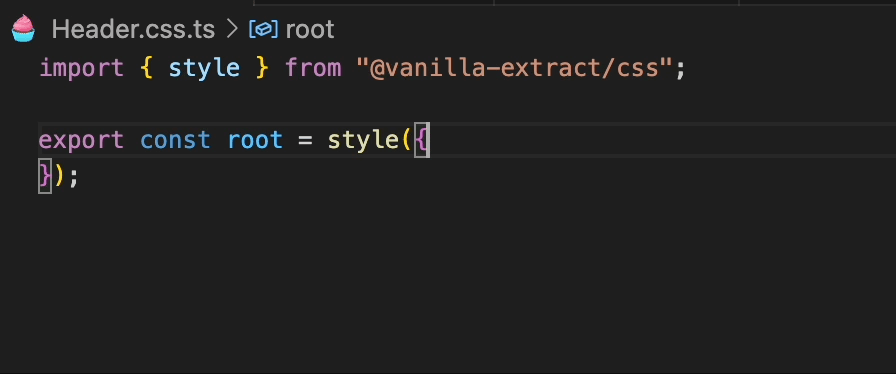The image size is (896, 374).
Task: Click the root variable name in code
Action: [255, 140]
